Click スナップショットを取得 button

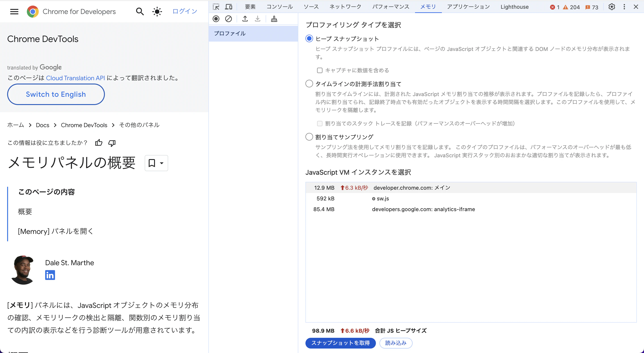point(341,343)
